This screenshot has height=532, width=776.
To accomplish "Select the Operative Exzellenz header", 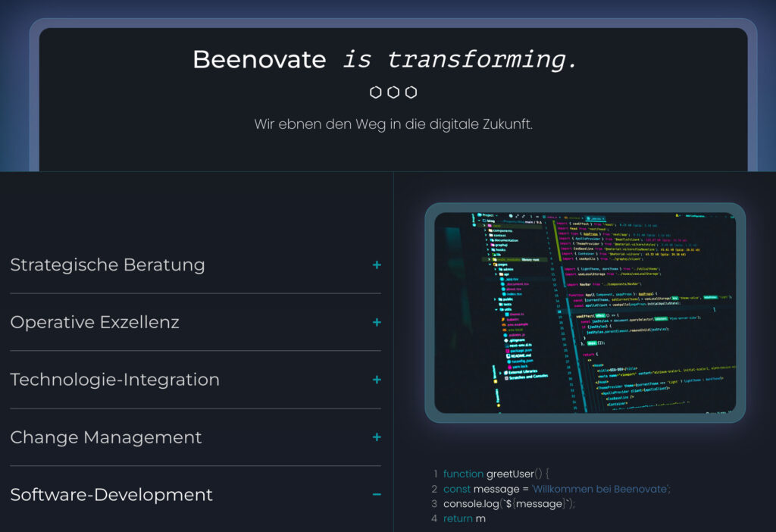I will point(95,322).
